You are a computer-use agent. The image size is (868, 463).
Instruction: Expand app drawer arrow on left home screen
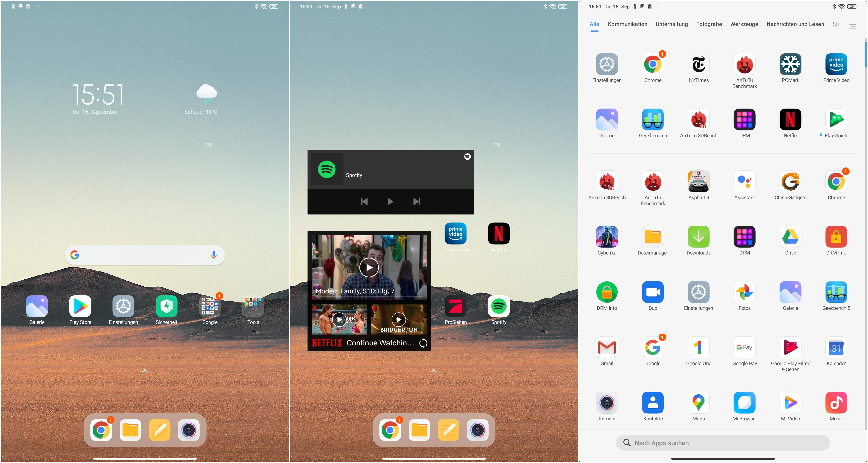(145, 371)
